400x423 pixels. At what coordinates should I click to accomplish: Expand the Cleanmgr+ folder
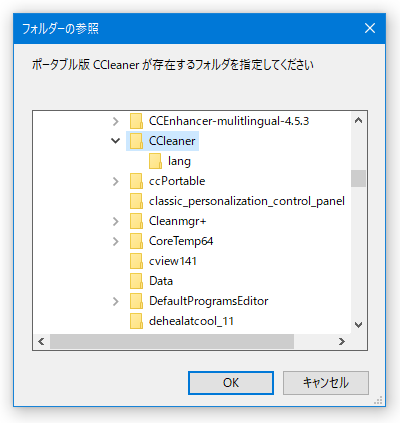pyautogui.click(x=116, y=221)
